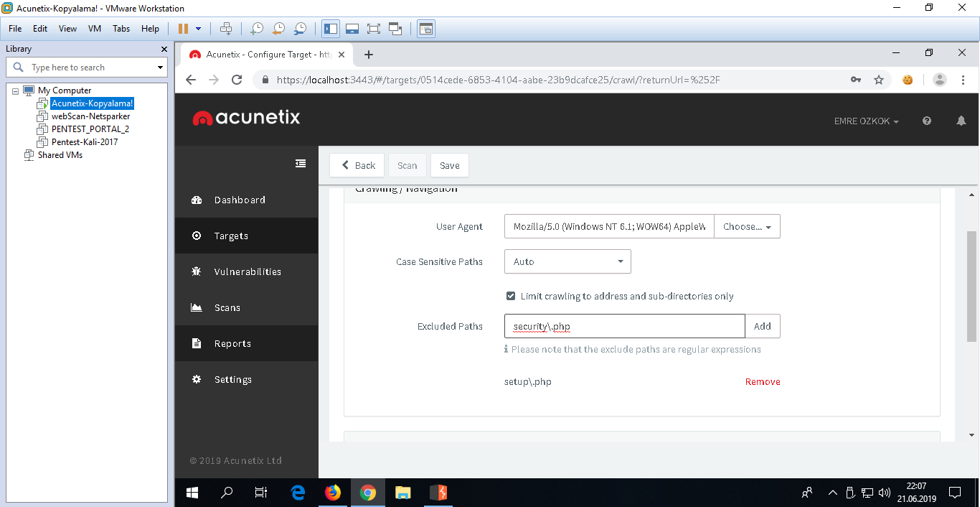Expand the EMRE OZKOK user menu

(x=866, y=121)
